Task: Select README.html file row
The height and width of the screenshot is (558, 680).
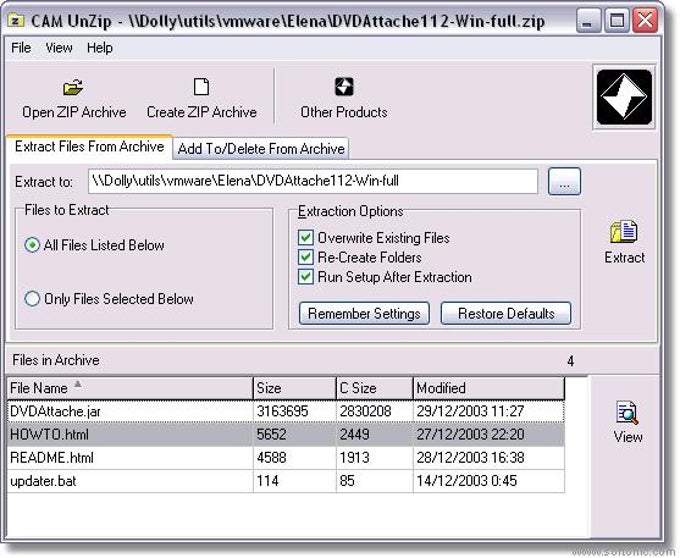Action: pyautogui.click(x=286, y=458)
